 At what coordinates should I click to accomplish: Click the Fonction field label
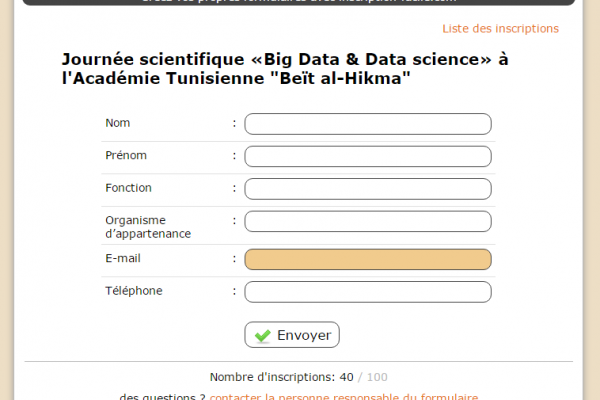click(129, 188)
